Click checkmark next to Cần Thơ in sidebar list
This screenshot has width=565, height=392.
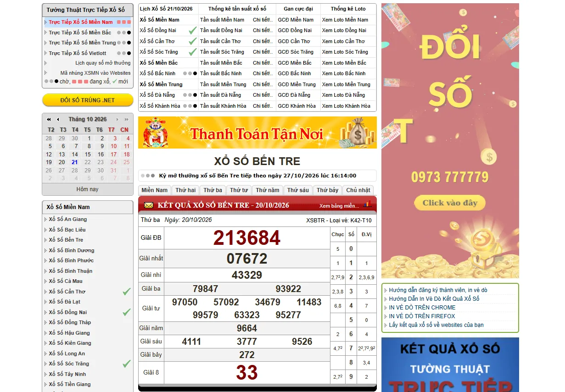(127, 292)
